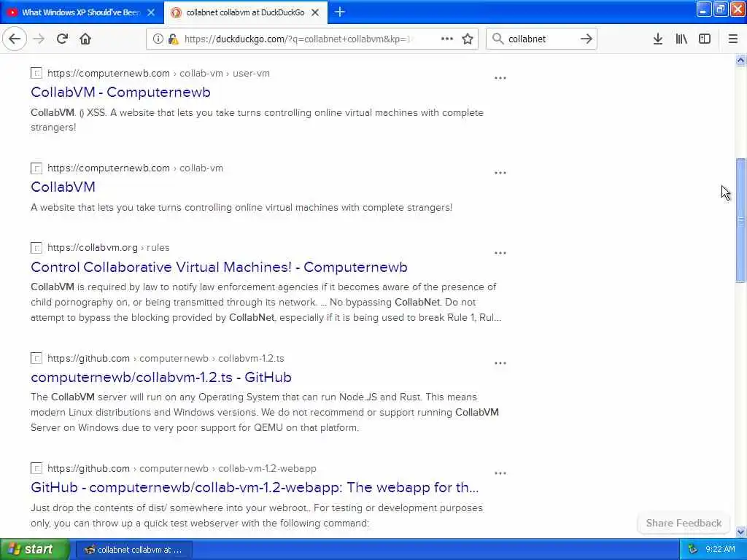This screenshot has height=560, width=747.
Task: Click favicon of the computernewb.com collab-vm result
Action: click(36, 168)
